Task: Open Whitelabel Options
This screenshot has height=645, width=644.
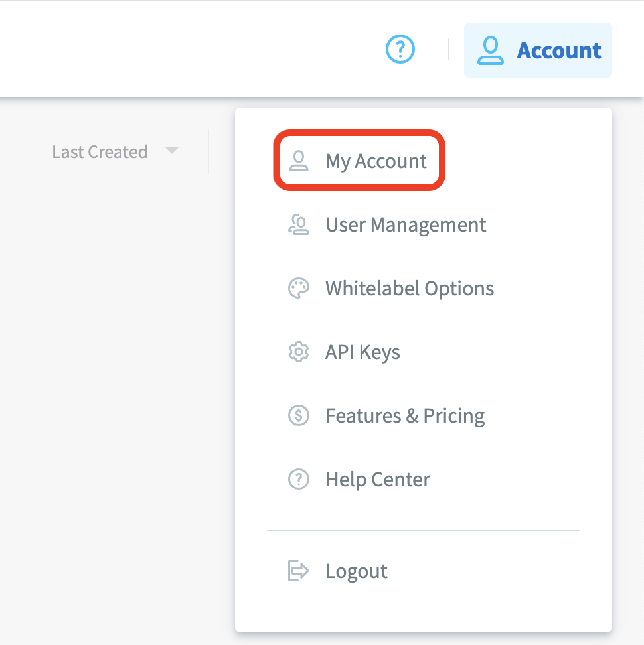Action: click(x=410, y=289)
